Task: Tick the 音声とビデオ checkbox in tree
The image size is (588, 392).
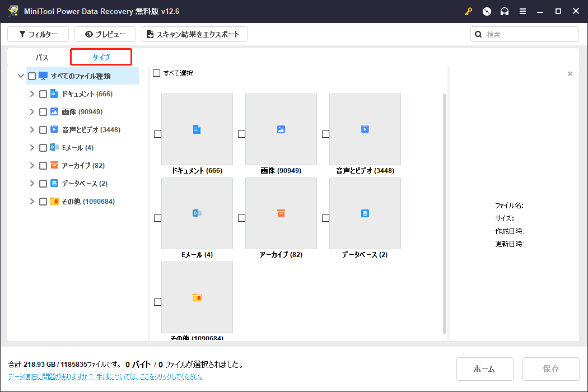Action: click(43, 130)
